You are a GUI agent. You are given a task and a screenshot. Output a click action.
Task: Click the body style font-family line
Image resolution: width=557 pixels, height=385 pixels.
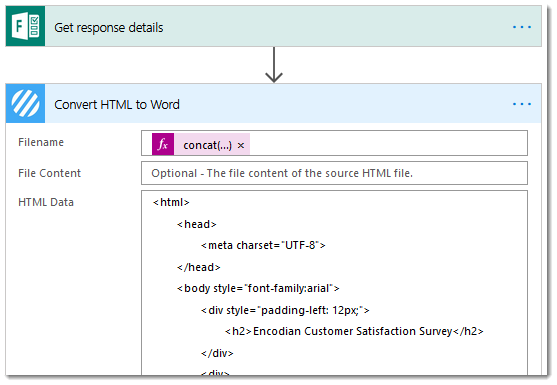pos(258,288)
